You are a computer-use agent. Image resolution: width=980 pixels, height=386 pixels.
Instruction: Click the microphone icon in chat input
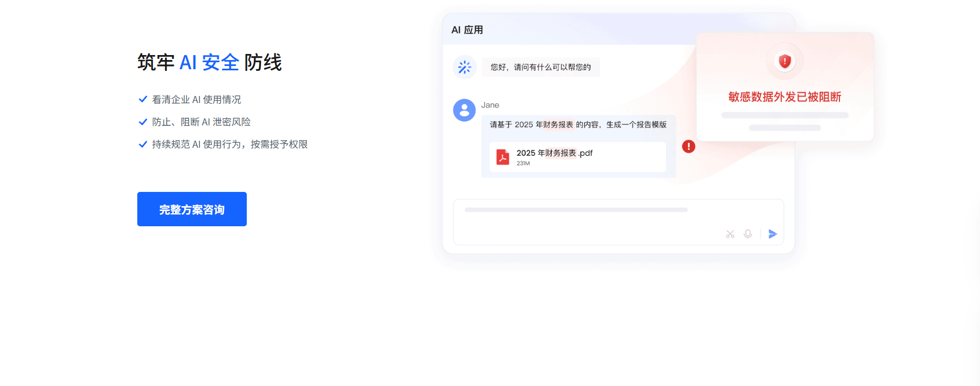coord(748,234)
